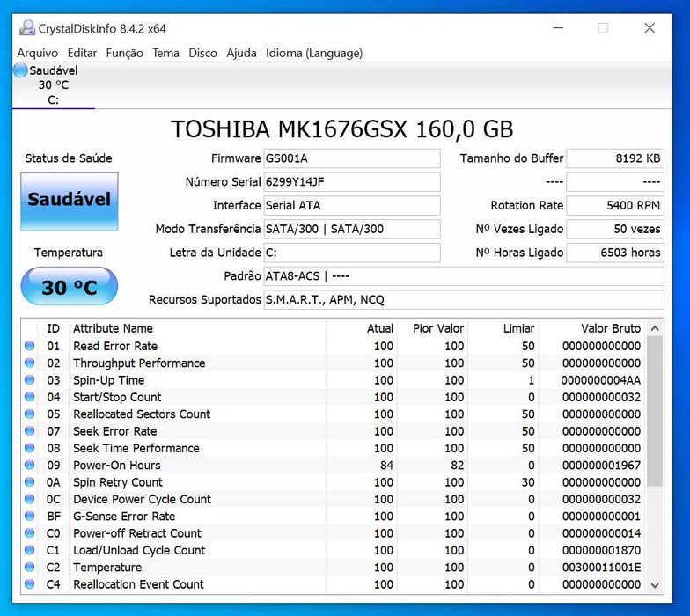Viewport: 690px width, 616px height.
Task: Close the CrystalDiskInfo window
Action: click(x=650, y=28)
